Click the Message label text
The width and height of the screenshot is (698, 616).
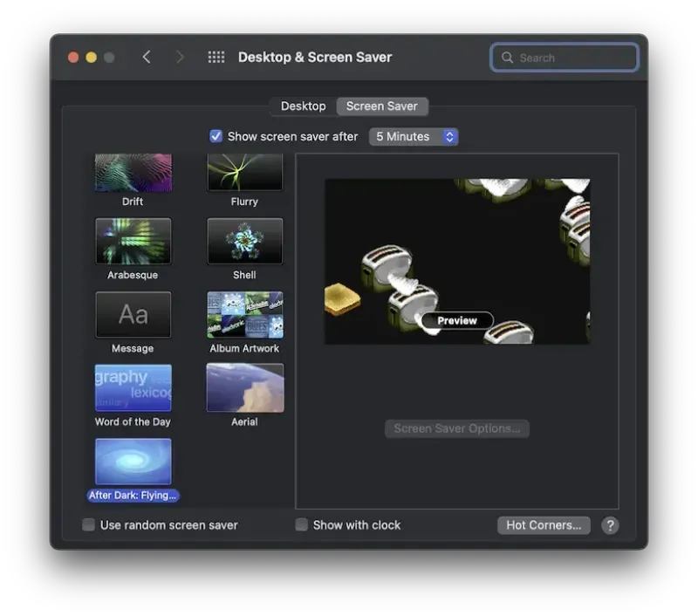[133, 348]
